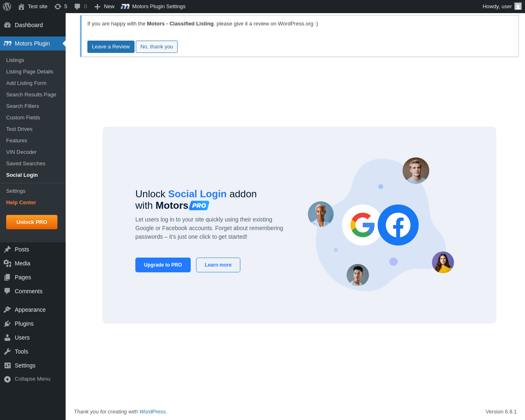The height and width of the screenshot is (420, 525).
Task: Click the Learn more button
Action: tap(218, 265)
